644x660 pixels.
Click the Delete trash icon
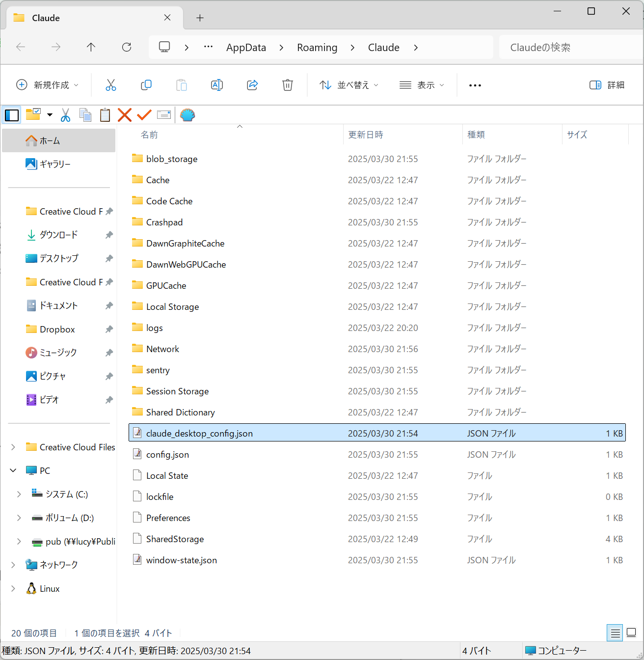[288, 85]
